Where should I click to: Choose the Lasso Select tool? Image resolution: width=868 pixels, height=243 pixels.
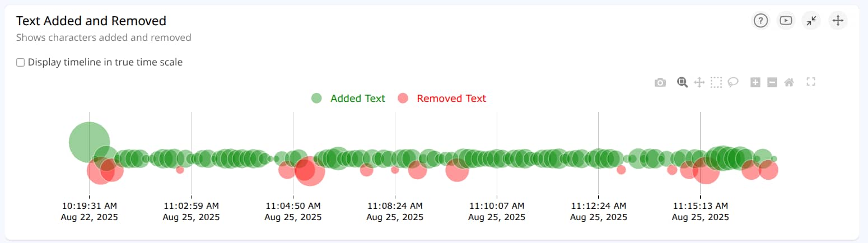(x=732, y=82)
